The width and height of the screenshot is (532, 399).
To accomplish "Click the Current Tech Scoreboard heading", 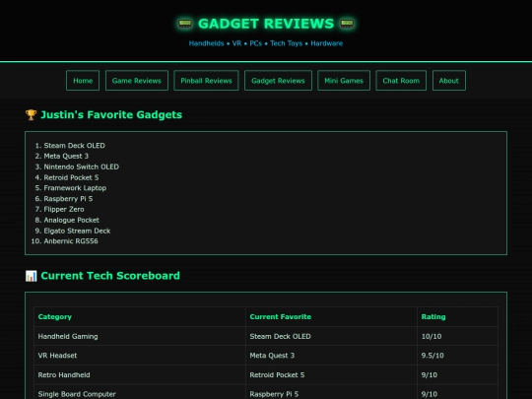I will 110,276.
